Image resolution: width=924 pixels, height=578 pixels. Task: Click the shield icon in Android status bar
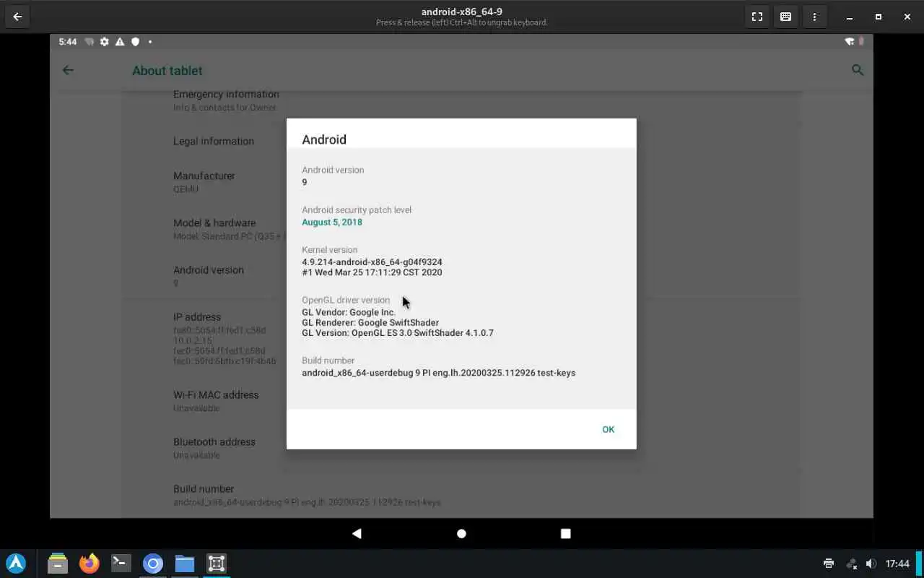pyautogui.click(x=135, y=42)
